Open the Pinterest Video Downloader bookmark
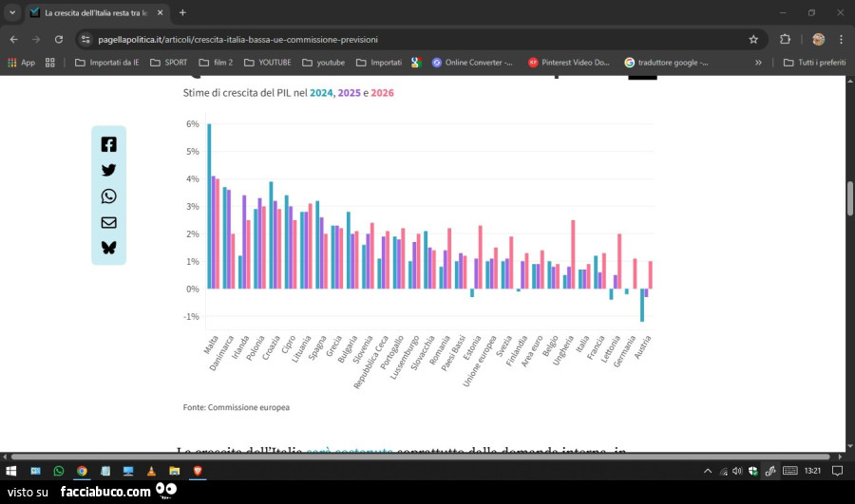Viewport: 855px width, 504px height. coord(569,63)
